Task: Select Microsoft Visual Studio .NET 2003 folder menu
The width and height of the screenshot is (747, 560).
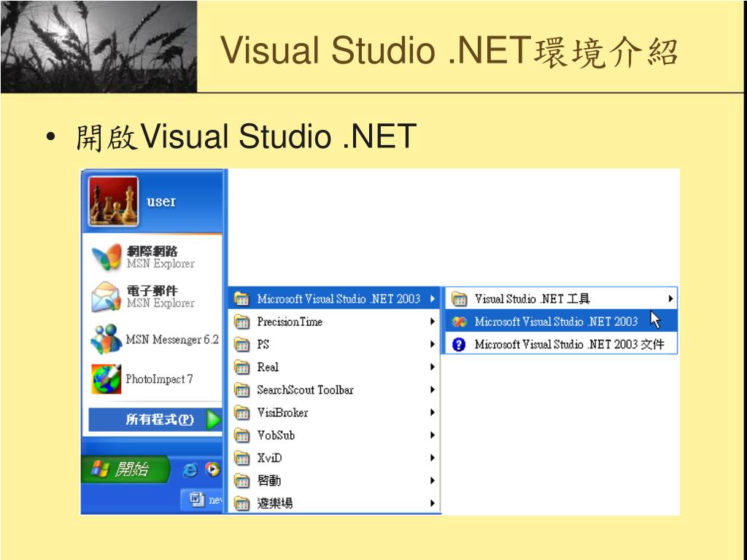Action: pos(334,298)
